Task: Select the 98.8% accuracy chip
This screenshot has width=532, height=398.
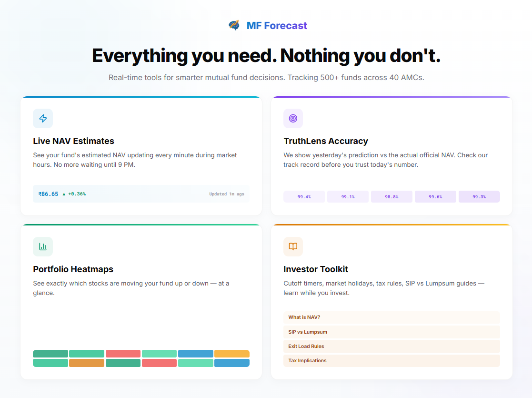Action: pyautogui.click(x=391, y=197)
